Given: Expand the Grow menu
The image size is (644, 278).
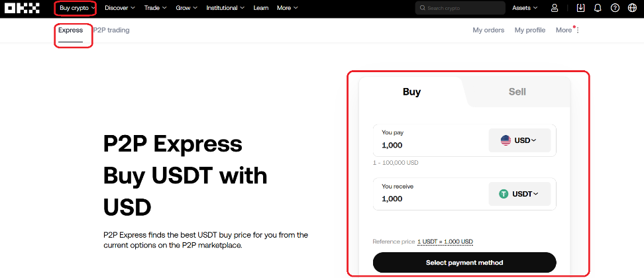Looking at the screenshot, I should [x=186, y=8].
